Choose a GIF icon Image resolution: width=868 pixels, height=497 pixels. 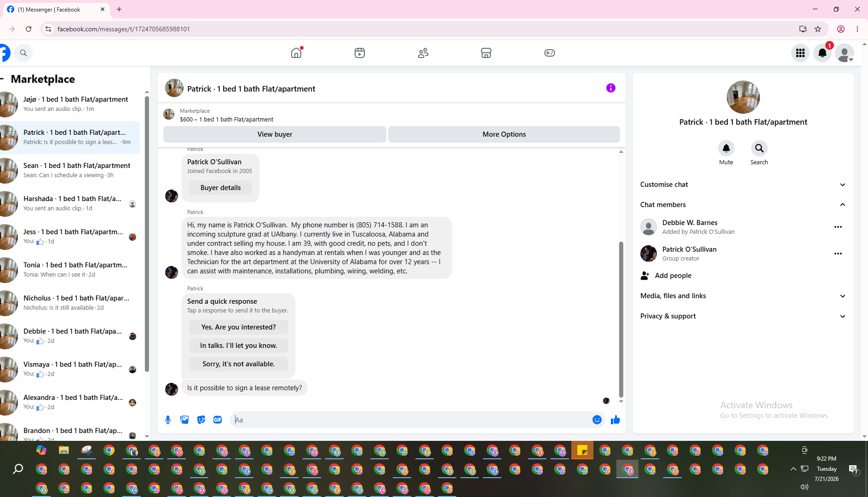(218, 420)
